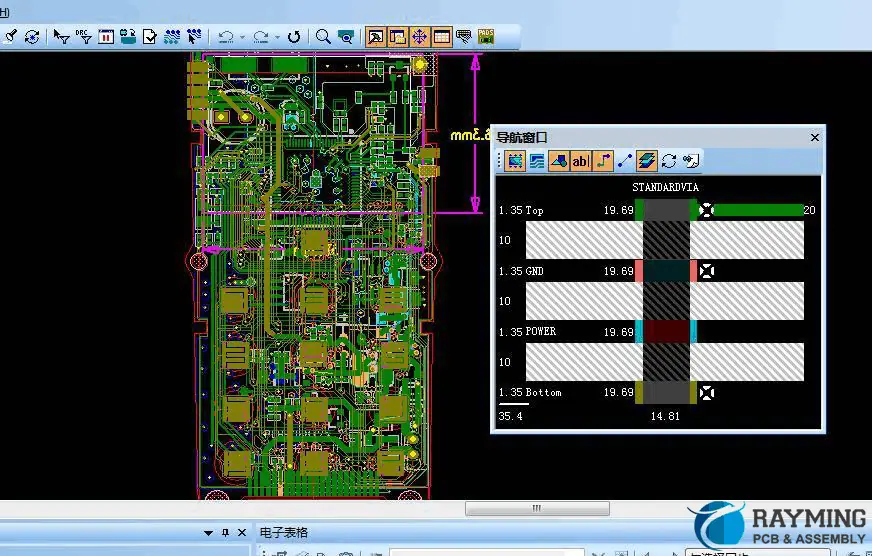Viewport: 872px width, 556px height.
Task: Click the green Top layer bar
Action: (x=758, y=210)
